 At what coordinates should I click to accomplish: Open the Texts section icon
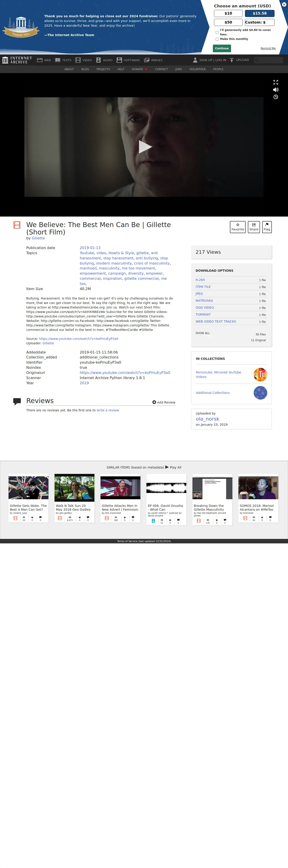tap(58, 60)
